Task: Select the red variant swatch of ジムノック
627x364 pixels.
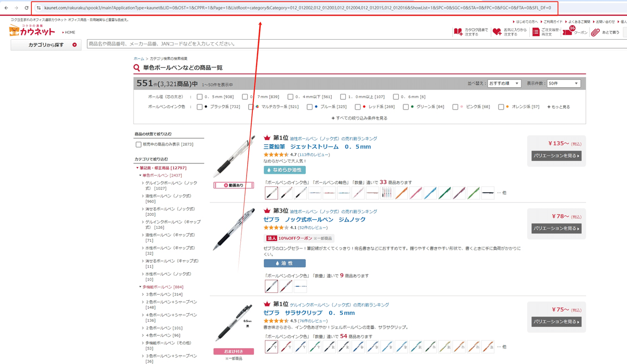Action: pyautogui.click(x=285, y=286)
